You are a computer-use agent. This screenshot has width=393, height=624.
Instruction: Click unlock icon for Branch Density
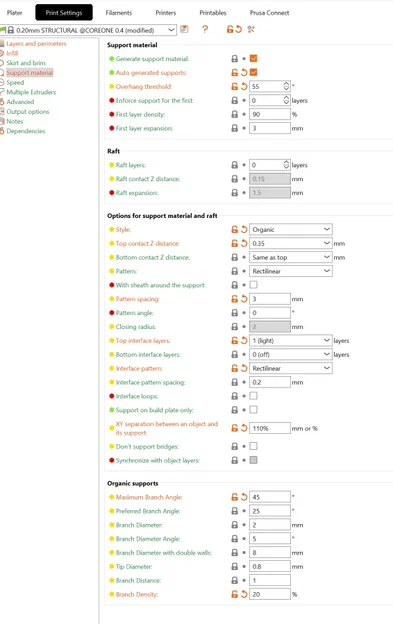(x=235, y=594)
